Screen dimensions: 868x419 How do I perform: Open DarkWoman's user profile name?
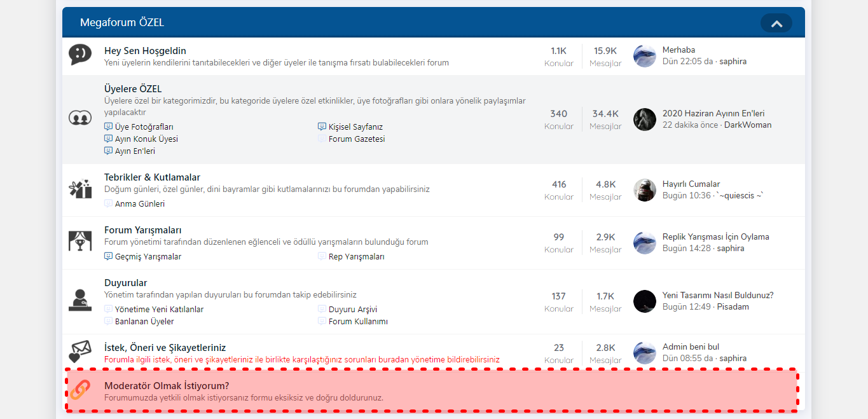tap(748, 125)
